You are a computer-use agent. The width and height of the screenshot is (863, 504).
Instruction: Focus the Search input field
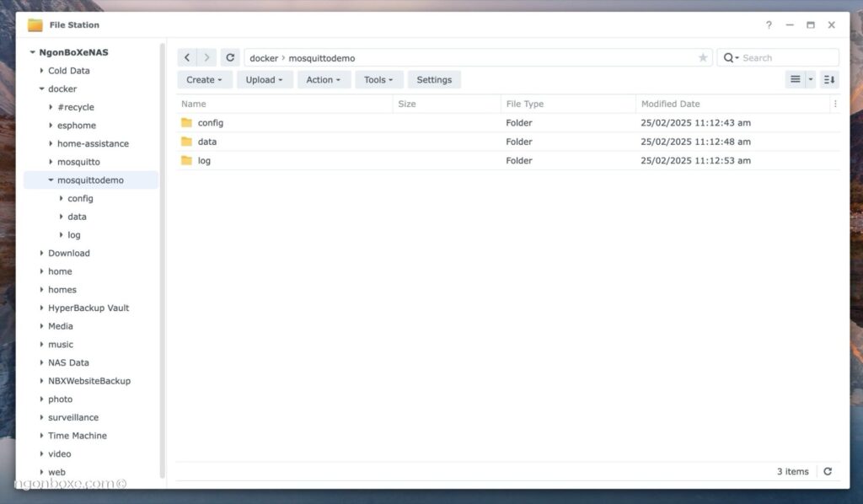pos(788,58)
